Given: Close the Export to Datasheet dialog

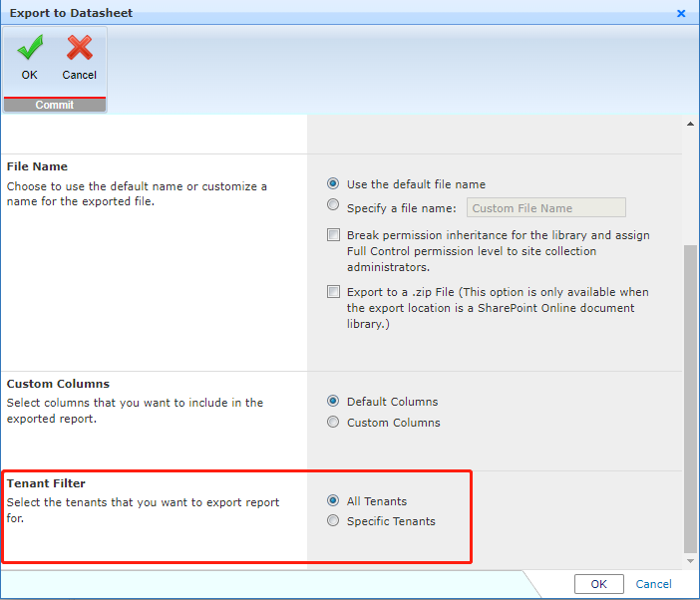Looking at the screenshot, I should 681,14.
